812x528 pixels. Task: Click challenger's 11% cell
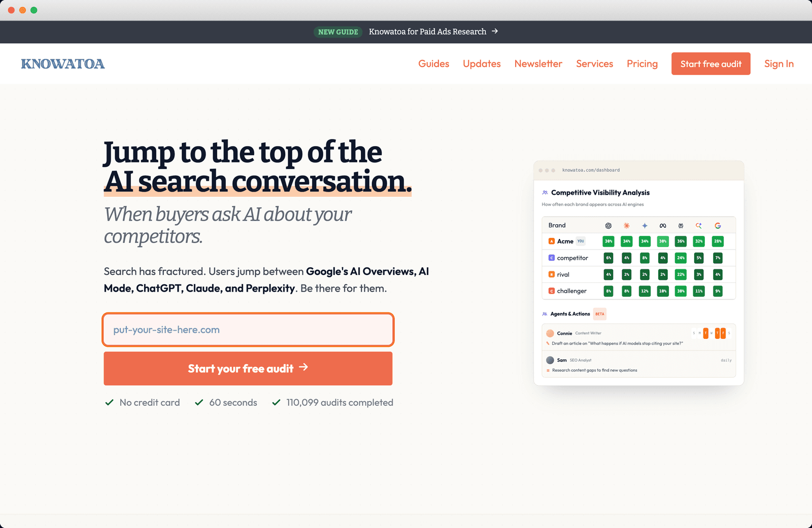699,291
